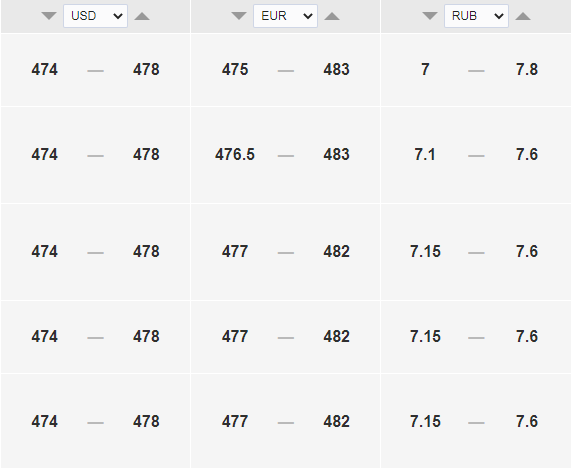
Task: Click the EUR buy rate 475
Action: (235, 69)
